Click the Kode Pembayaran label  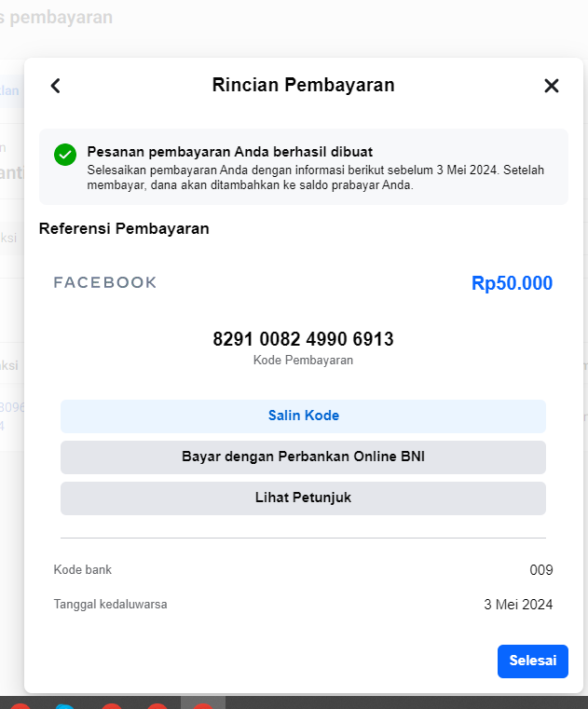pyautogui.click(x=303, y=361)
